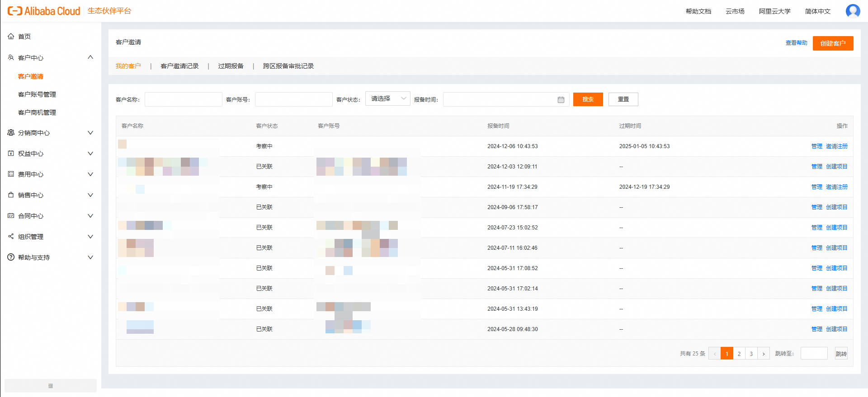Expand the 帮助与支持 menu section

click(90, 257)
